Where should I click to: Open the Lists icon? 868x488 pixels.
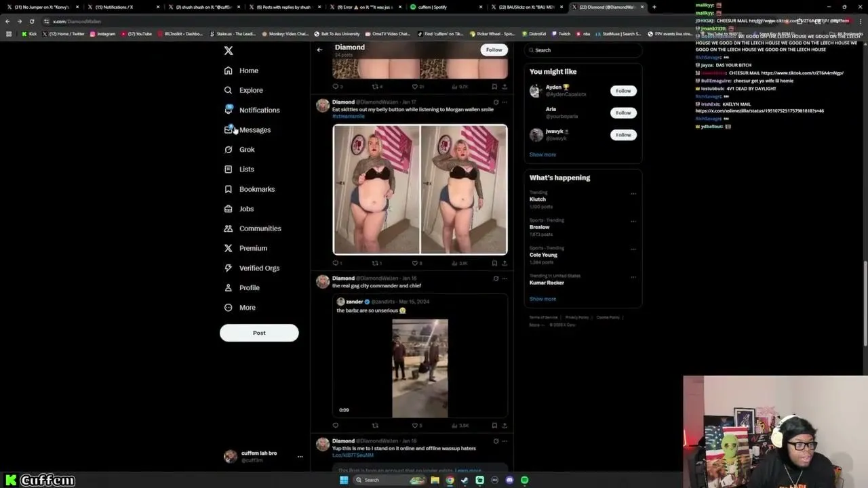pos(229,169)
